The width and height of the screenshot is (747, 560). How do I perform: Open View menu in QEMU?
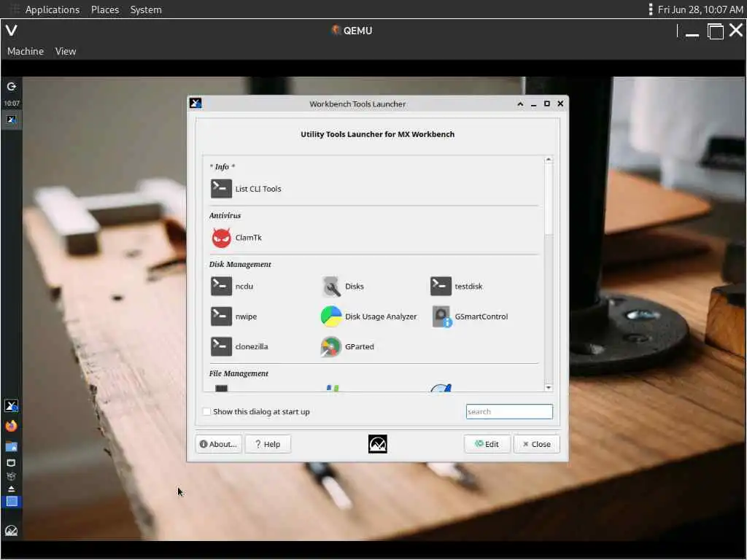tap(65, 52)
